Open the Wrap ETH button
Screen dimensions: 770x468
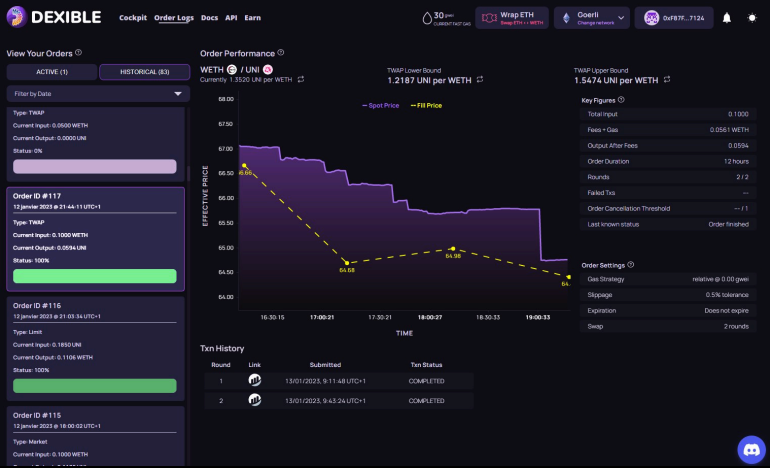tap(512, 18)
